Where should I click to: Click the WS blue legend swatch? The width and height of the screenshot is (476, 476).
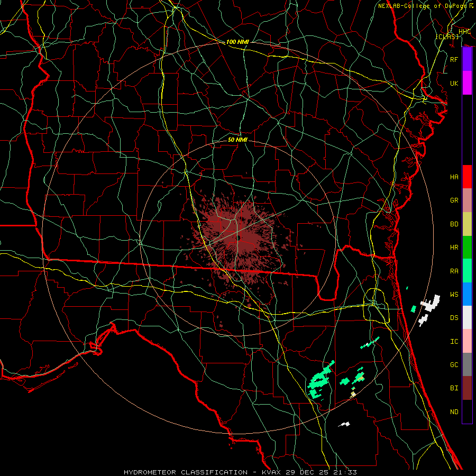(467, 294)
